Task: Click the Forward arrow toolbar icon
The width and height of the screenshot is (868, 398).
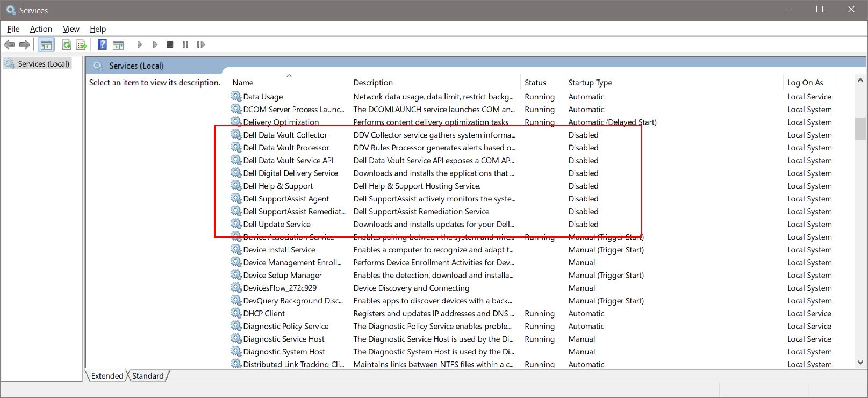Action: point(25,45)
